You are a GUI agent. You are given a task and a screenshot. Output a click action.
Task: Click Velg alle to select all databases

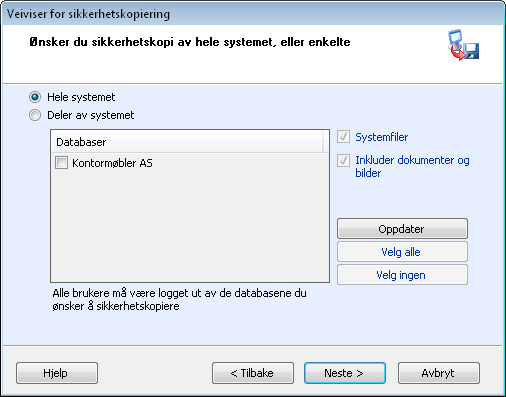[x=402, y=252]
